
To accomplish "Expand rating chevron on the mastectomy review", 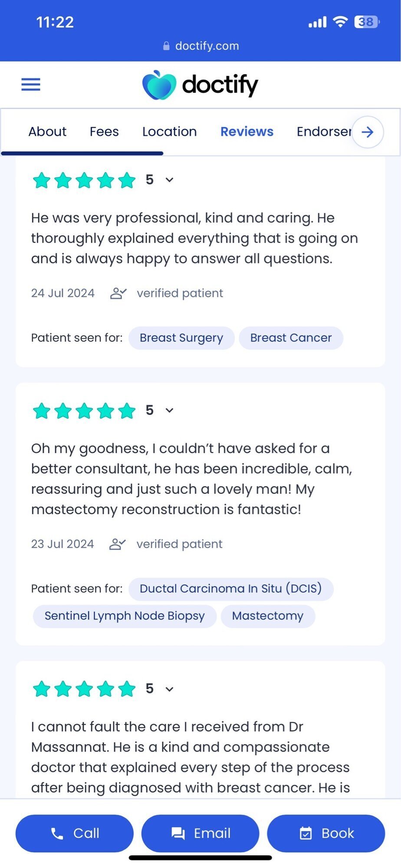I will click(170, 410).
